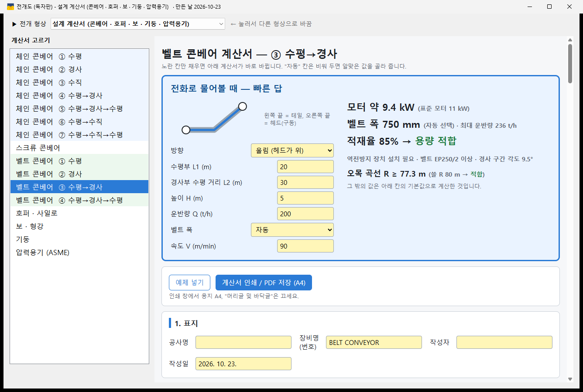Open the 보 · 형강 sheet
The image size is (583, 392).
pyautogui.click(x=79, y=226)
